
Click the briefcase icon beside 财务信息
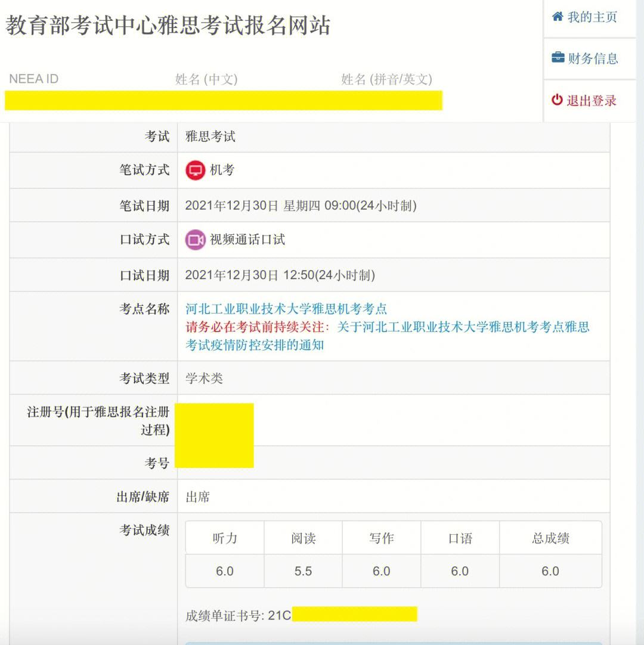tap(558, 57)
